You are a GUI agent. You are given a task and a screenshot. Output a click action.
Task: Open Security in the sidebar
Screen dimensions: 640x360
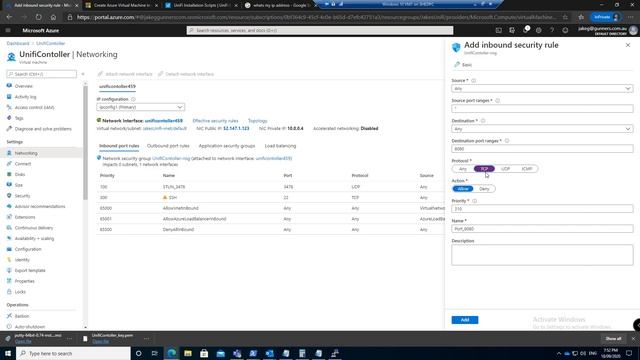[22, 196]
